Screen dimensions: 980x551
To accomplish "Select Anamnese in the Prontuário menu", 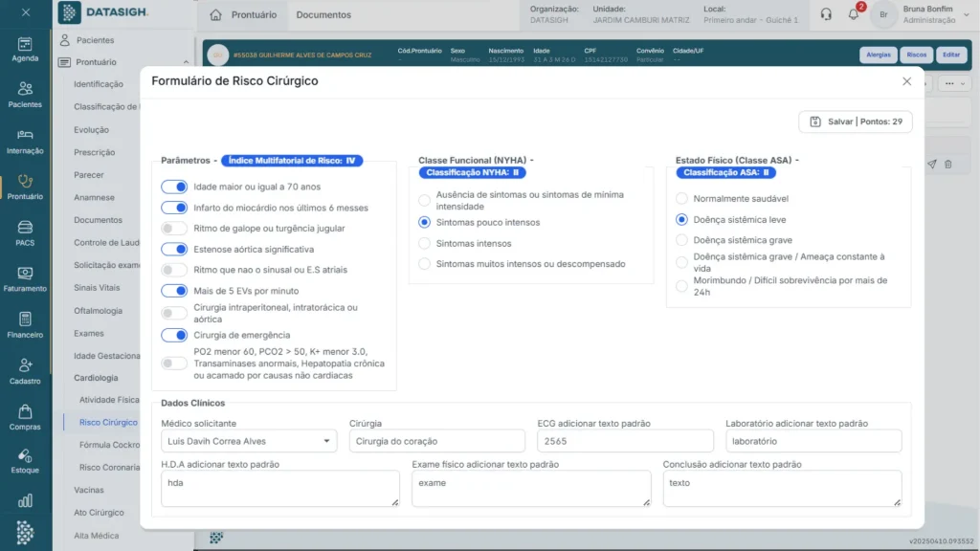I will click(94, 198).
